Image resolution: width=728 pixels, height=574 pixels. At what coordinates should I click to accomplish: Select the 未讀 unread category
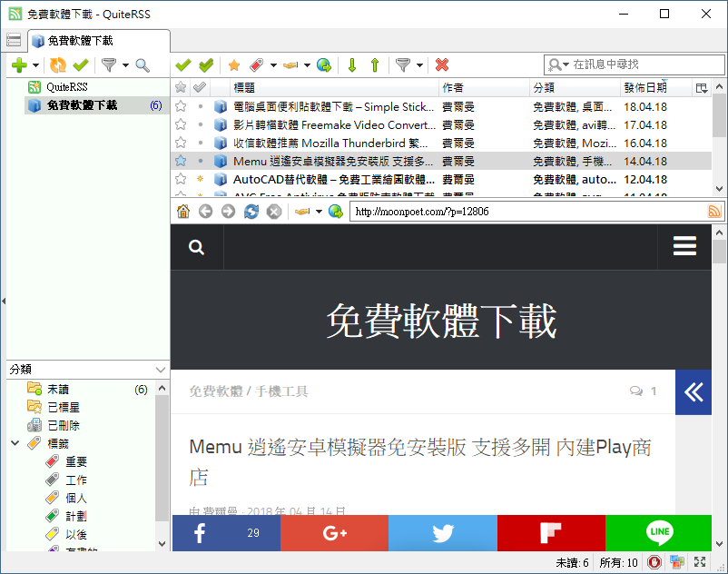click(59, 390)
